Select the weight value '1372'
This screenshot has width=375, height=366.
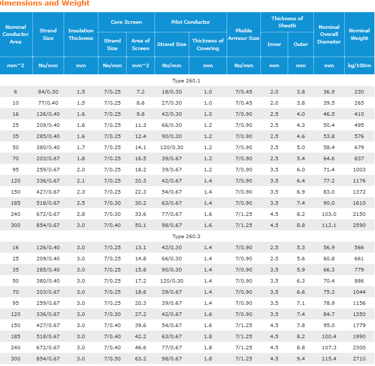point(359,192)
